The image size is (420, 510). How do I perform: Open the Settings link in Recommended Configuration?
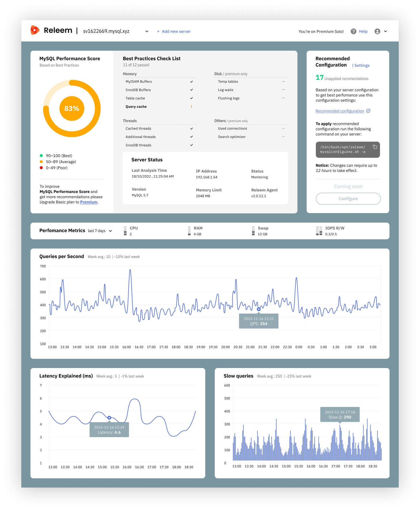(x=362, y=65)
